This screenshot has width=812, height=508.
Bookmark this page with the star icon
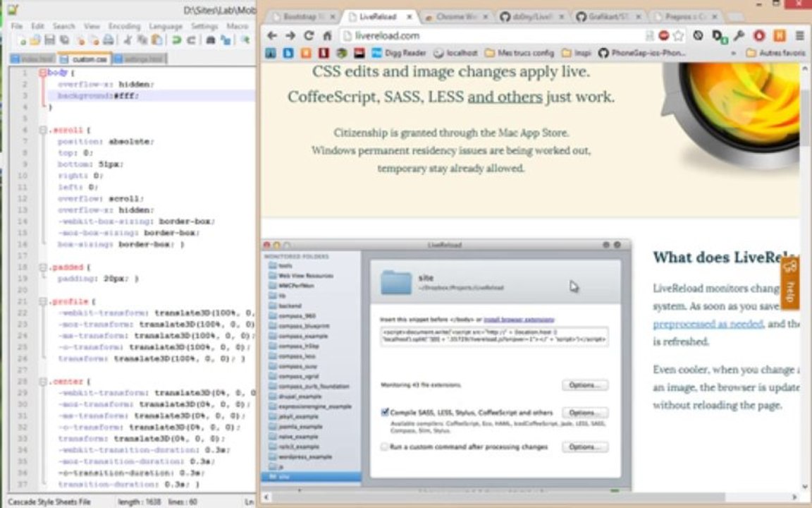point(678,35)
